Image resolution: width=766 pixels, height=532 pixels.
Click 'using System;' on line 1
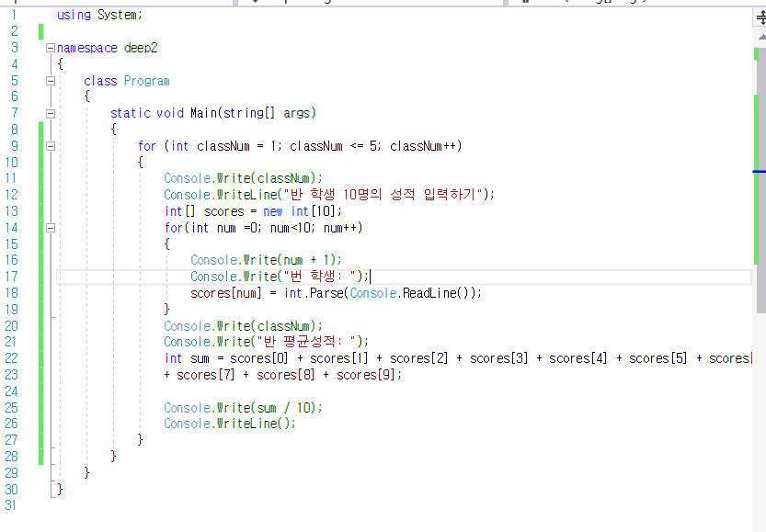click(99, 15)
